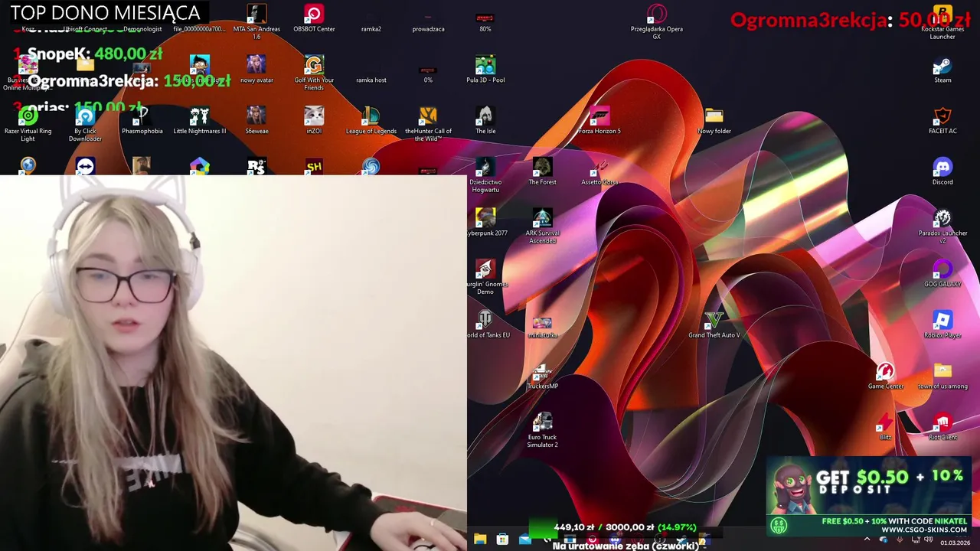980x551 pixels.
Task: Launch Steam from the desktop
Action: (942, 70)
